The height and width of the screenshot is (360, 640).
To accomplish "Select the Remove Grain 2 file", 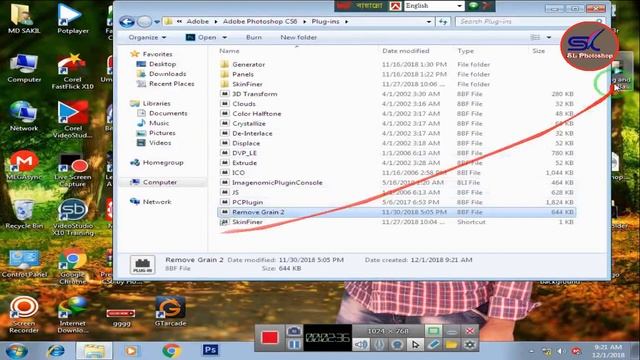I will coord(397,212).
